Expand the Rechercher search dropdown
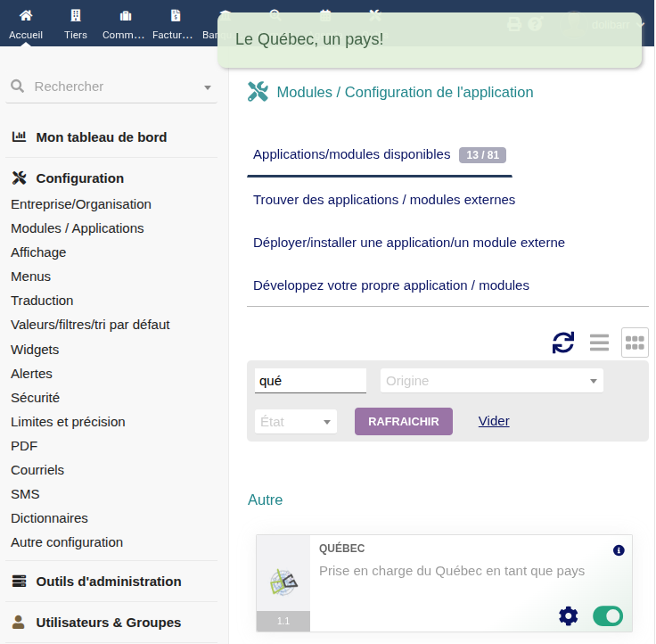The height and width of the screenshot is (644, 656). (x=208, y=87)
